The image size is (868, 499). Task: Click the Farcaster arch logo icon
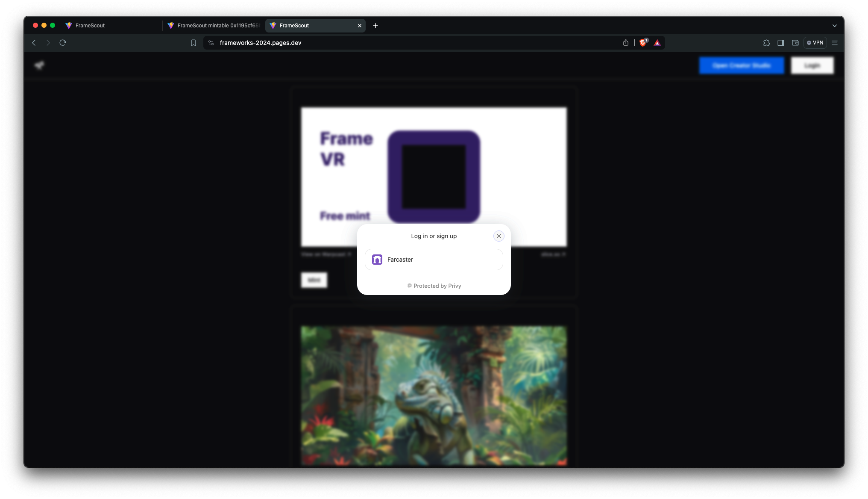[x=377, y=260]
